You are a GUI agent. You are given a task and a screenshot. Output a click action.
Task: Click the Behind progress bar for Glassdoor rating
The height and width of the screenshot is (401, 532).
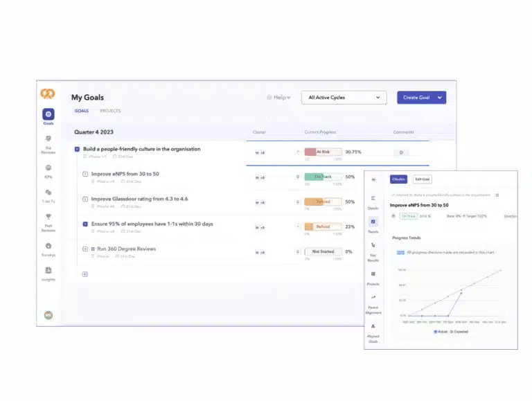[x=323, y=202]
